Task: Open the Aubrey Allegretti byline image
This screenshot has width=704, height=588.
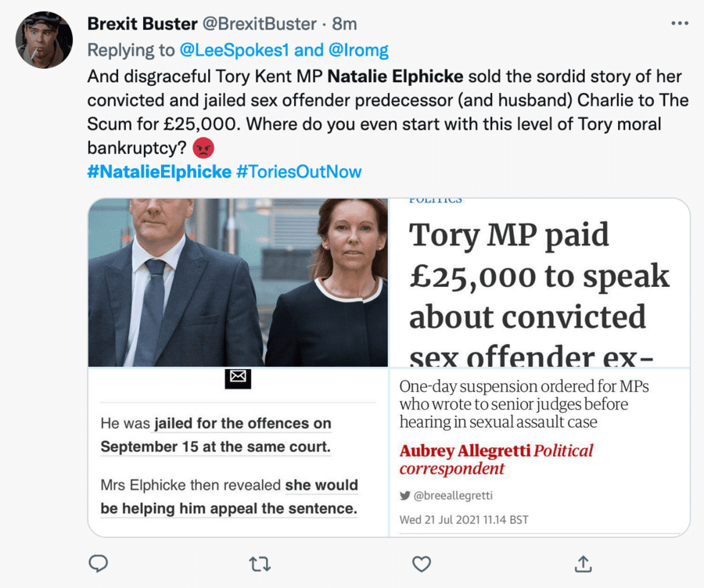Action: pos(540,454)
